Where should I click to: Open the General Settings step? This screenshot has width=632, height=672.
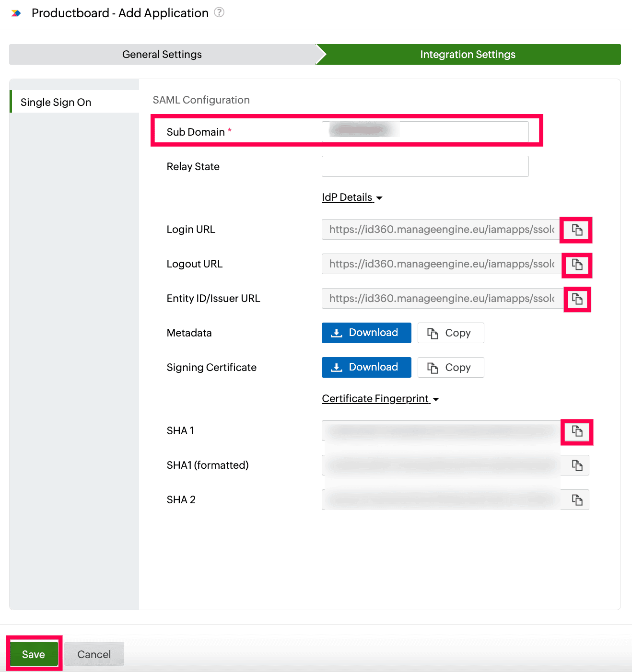click(162, 54)
